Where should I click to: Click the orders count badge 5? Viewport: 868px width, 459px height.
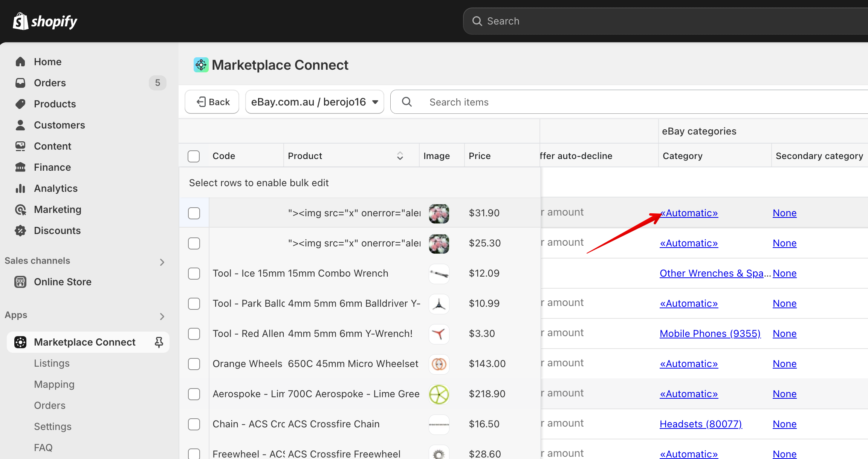tap(157, 83)
